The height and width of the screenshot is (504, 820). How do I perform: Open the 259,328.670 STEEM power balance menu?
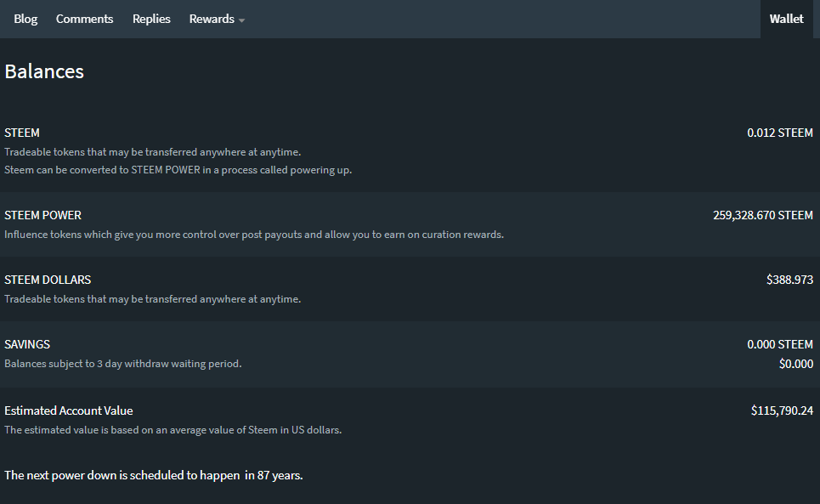[762, 215]
